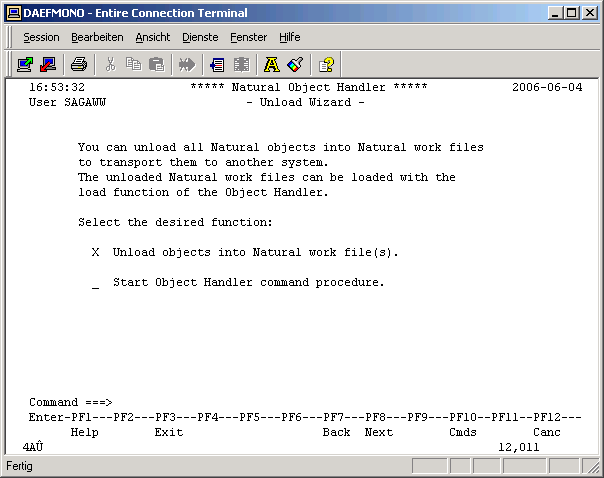Click the help question mark icon
The height and width of the screenshot is (478, 604).
[x=326, y=64]
